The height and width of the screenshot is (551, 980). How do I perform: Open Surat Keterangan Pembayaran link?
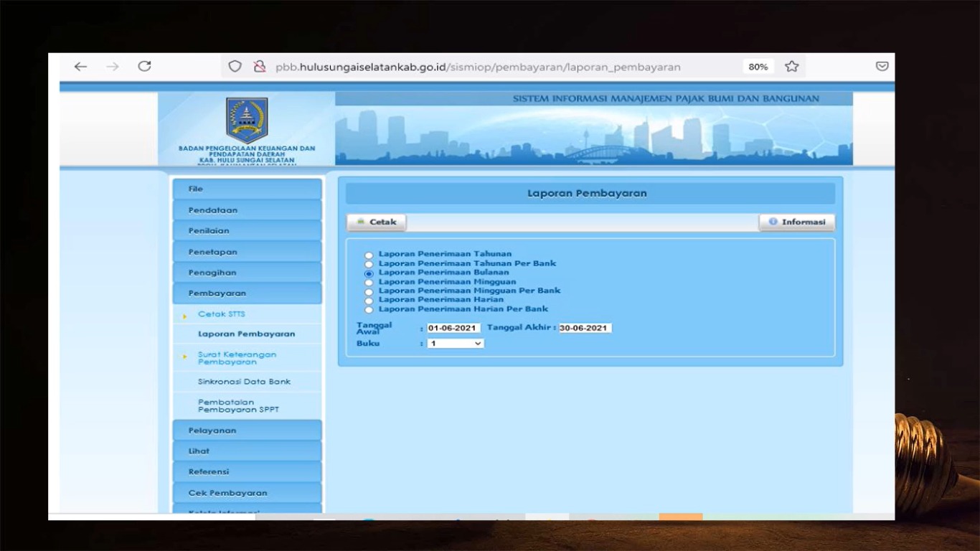point(237,358)
